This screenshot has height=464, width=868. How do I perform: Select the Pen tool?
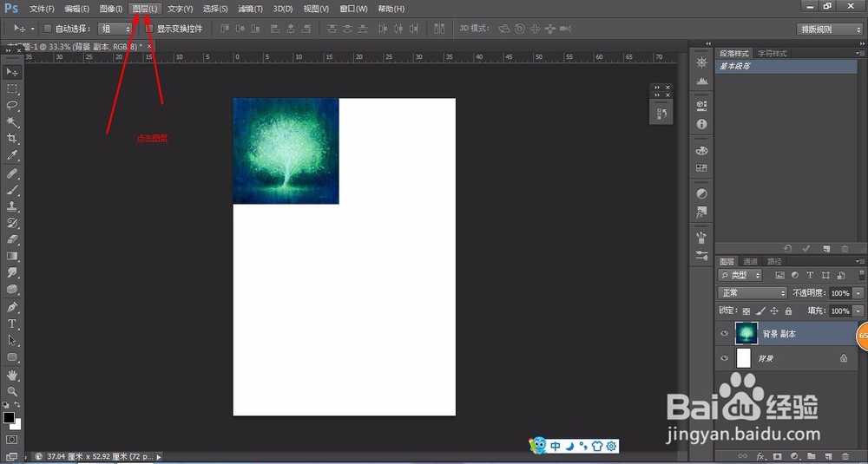[x=12, y=307]
